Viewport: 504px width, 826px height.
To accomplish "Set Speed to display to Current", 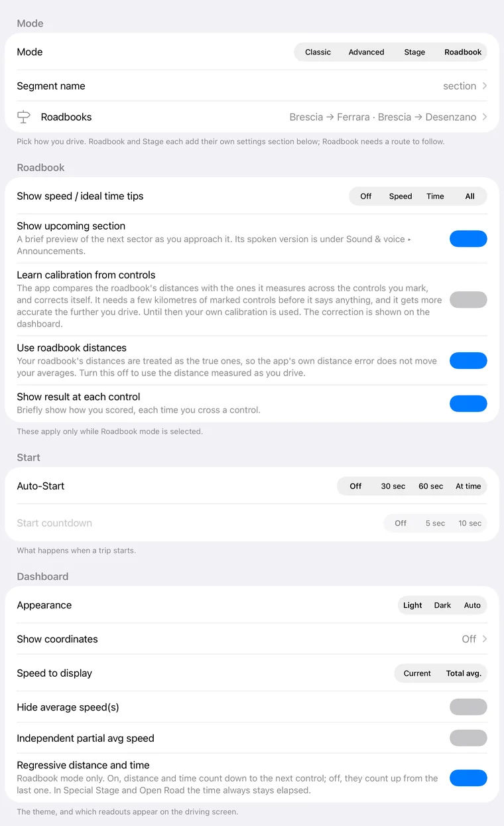I will [417, 673].
